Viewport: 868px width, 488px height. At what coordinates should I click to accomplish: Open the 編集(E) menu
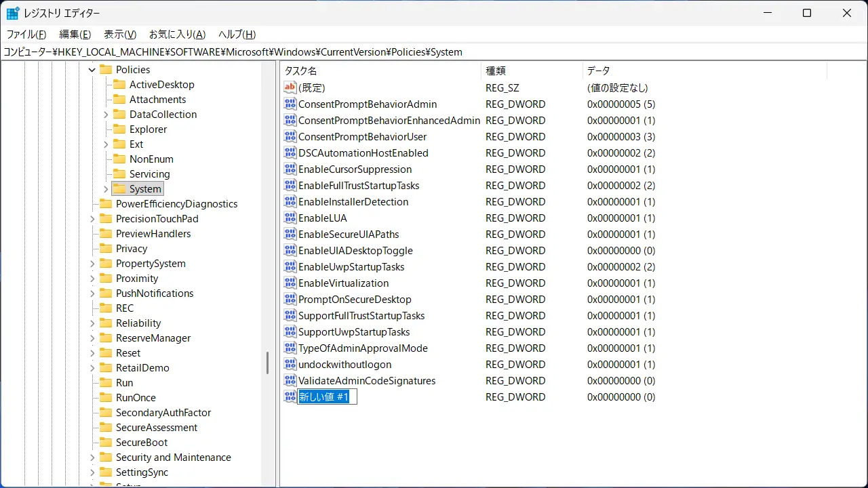(x=75, y=34)
